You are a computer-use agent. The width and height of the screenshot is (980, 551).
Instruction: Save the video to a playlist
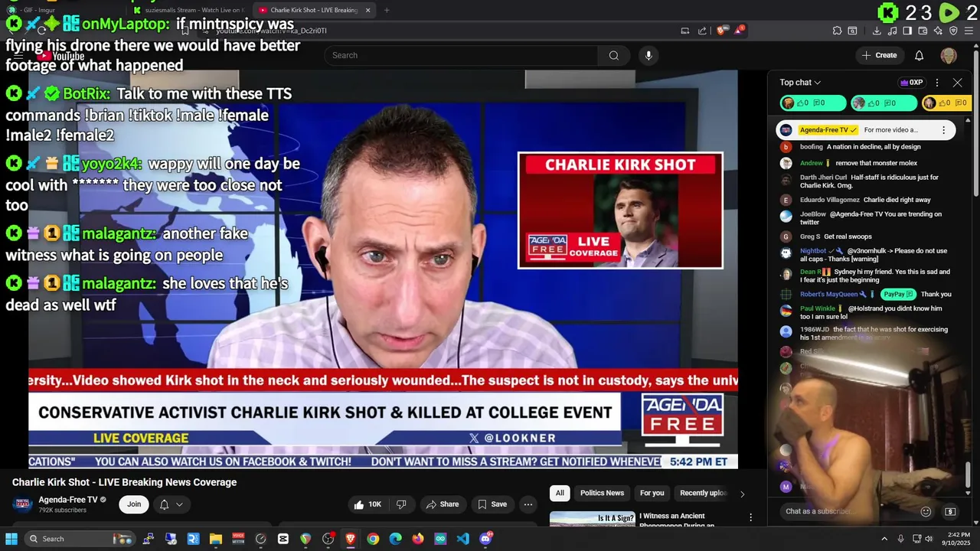(492, 504)
